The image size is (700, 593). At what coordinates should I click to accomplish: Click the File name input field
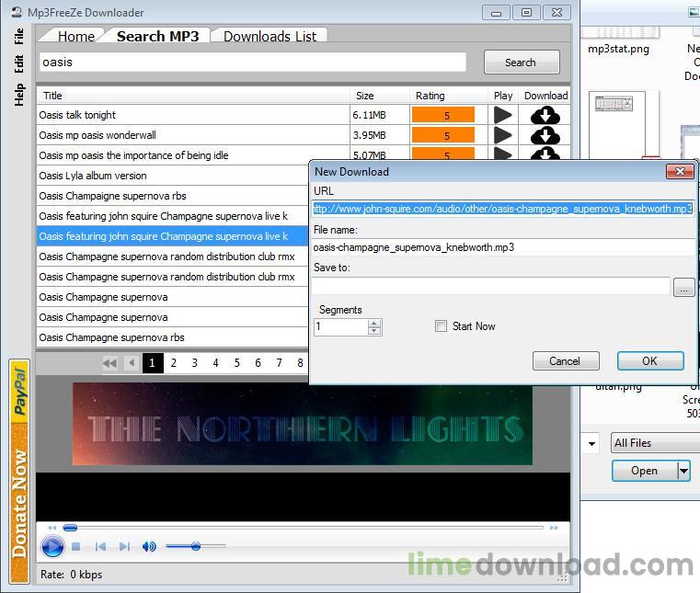[x=502, y=247]
